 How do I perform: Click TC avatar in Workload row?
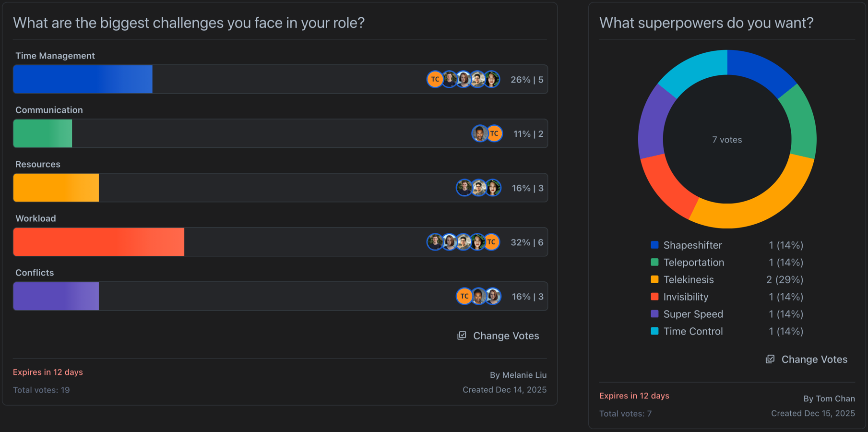click(x=491, y=242)
